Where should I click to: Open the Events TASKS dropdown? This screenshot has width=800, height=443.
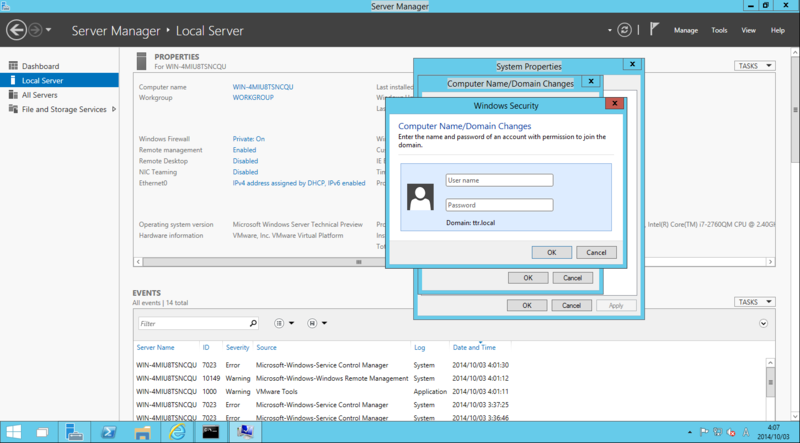[x=755, y=302]
